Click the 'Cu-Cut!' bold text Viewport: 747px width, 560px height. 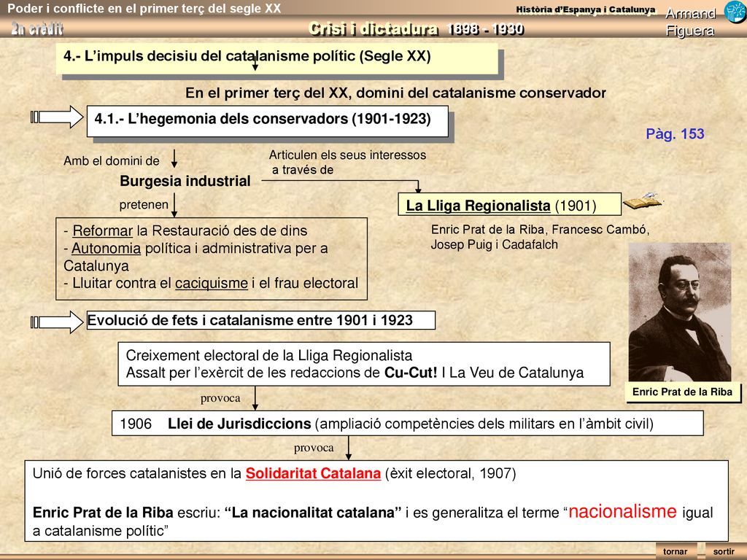(411, 373)
